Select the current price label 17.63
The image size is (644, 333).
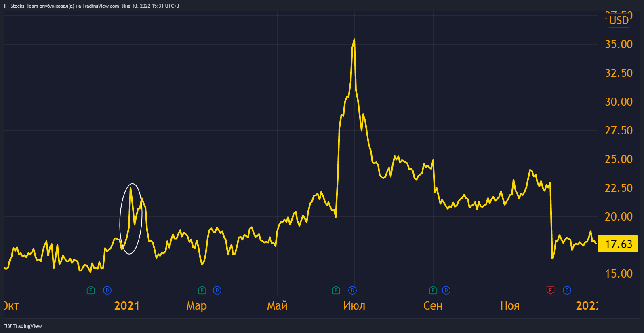pyautogui.click(x=618, y=244)
